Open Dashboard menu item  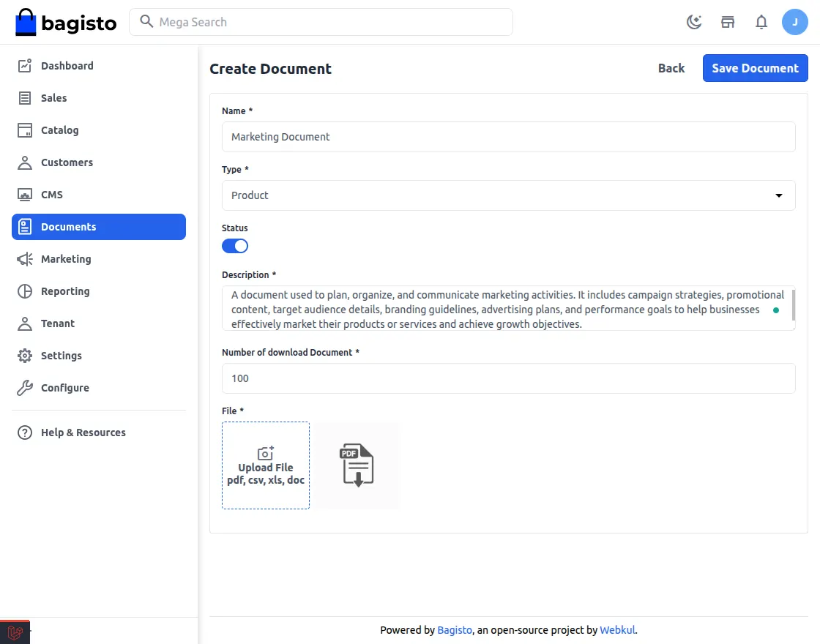(99, 66)
